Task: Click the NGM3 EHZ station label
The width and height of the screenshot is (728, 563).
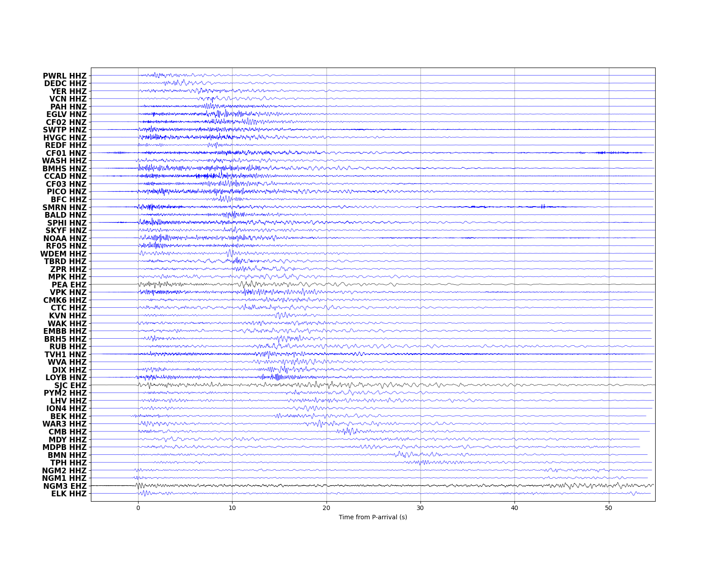Action: click(65, 486)
